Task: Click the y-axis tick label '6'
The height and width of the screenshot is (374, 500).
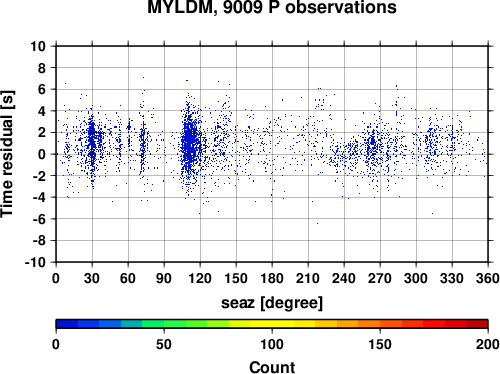Action: click(x=42, y=89)
